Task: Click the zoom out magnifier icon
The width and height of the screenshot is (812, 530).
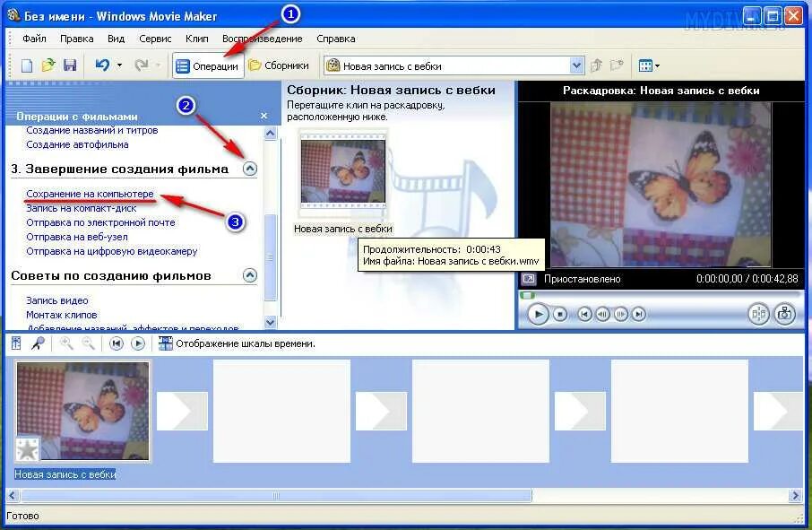Action: pyautogui.click(x=88, y=343)
